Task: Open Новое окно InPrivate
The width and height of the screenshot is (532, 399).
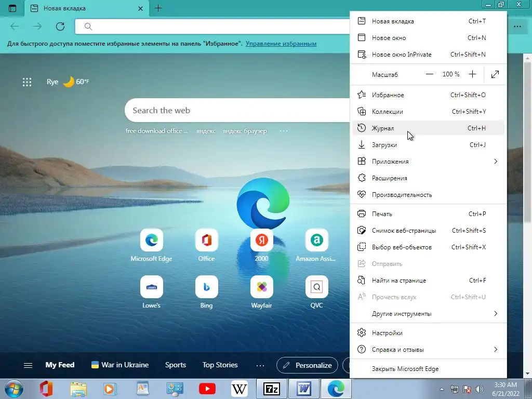Action: click(x=428, y=54)
